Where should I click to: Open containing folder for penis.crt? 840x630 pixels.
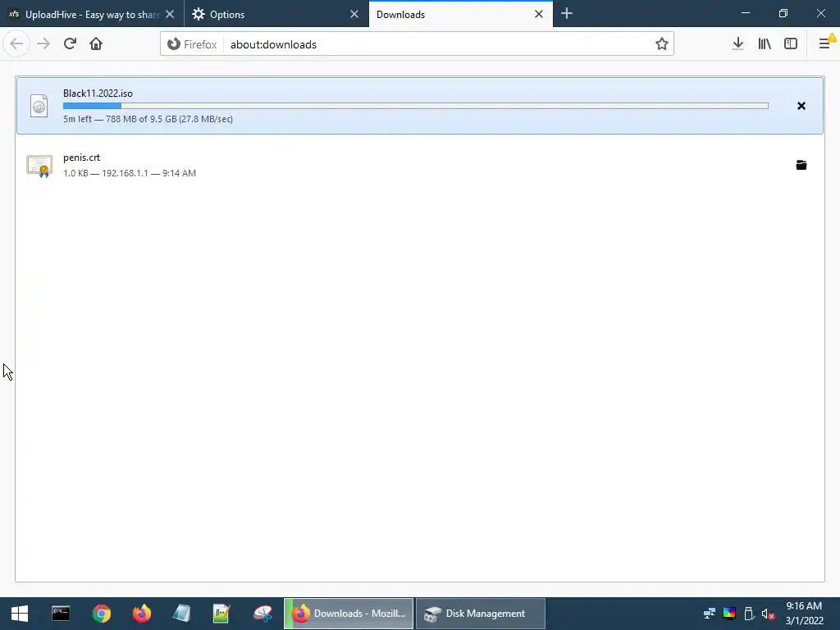pyautogui.click(x=801, y=165)
